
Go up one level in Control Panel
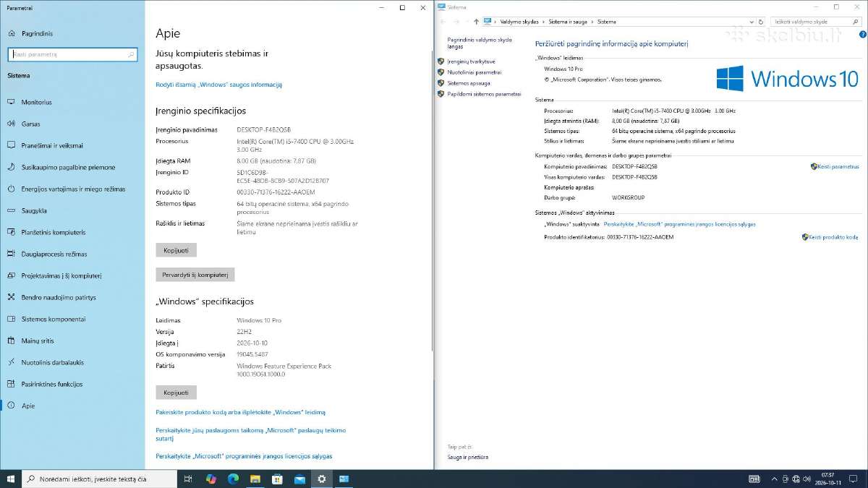pyautogui.click(x=476, y=22)
